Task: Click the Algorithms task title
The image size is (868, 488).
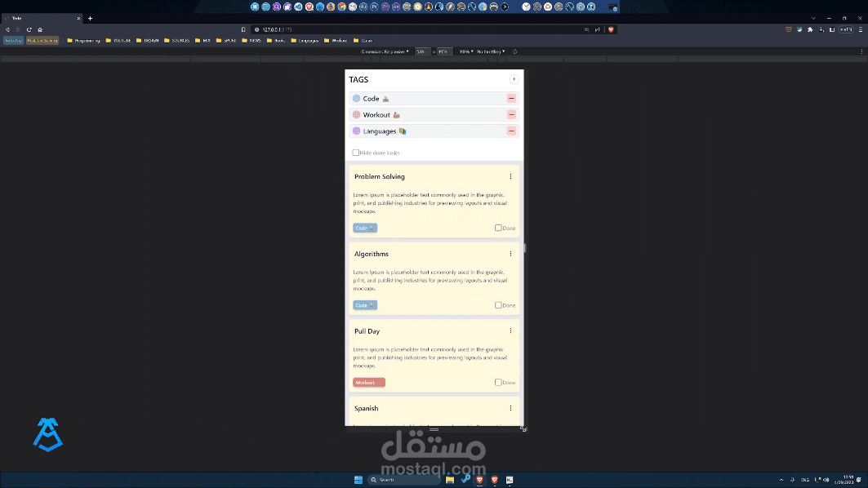Action: tap(372, 254)
